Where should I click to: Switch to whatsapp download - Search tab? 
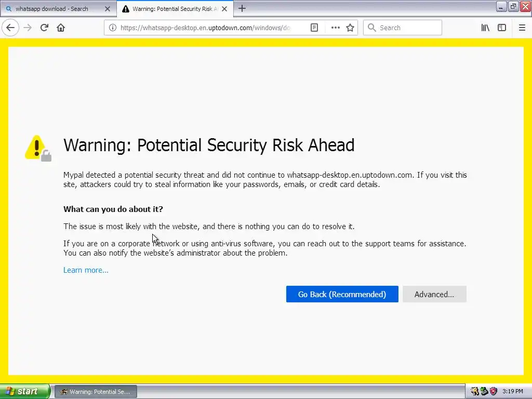tap(58, 9)
